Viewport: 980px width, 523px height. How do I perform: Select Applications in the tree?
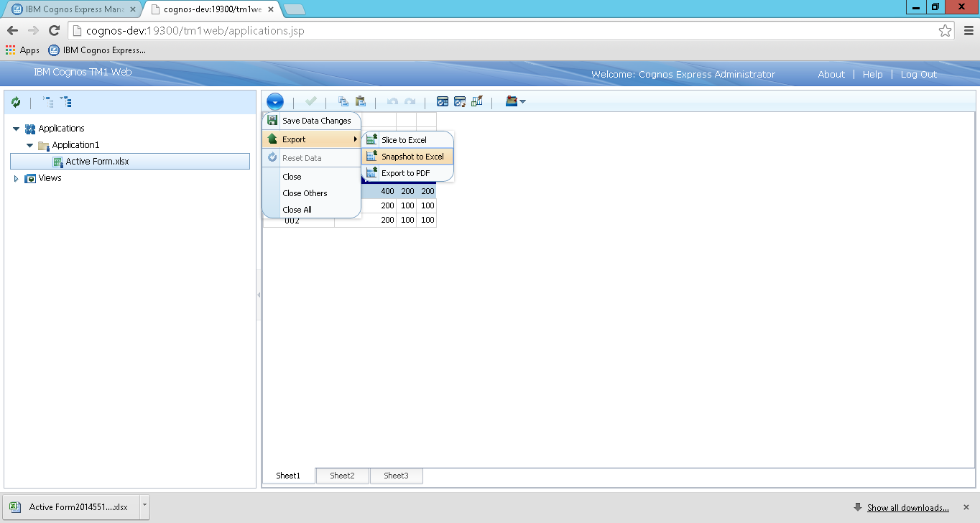pos(61,129)
